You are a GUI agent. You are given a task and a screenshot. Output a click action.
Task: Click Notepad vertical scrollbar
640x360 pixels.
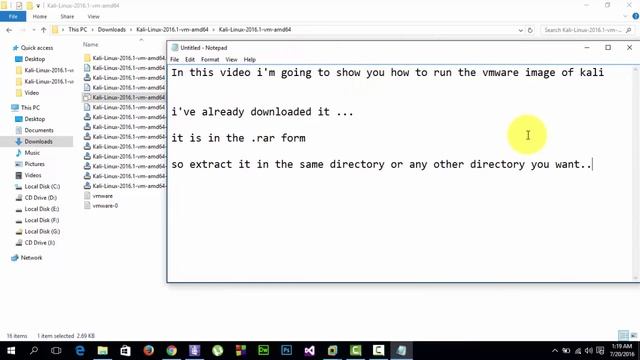coord(636,173)
